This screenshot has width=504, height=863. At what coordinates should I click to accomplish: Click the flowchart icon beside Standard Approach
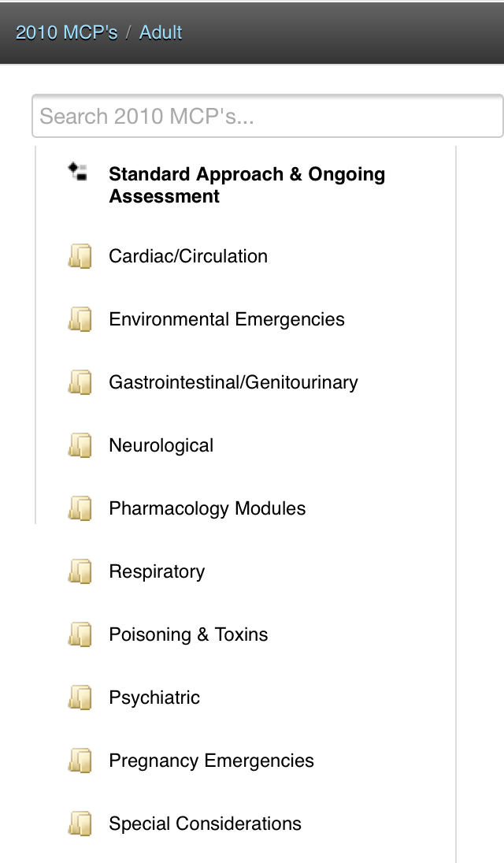pos(77,171)
